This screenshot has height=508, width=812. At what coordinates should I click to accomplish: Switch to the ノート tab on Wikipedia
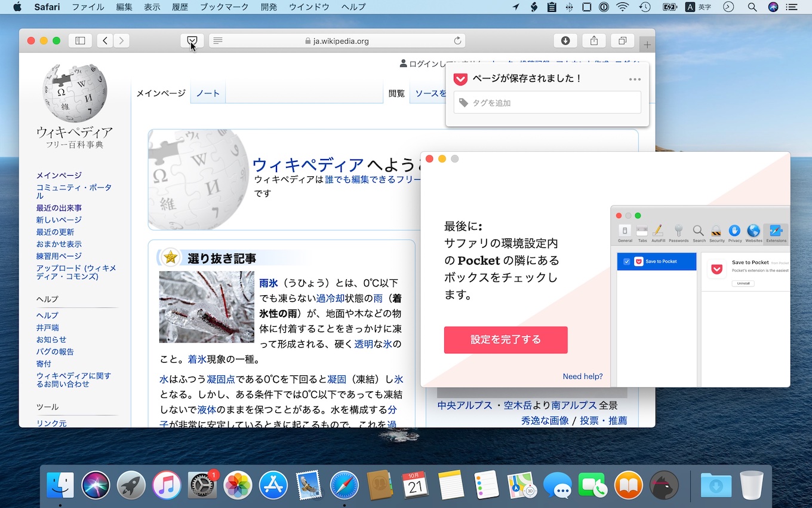tap(207, 93)
